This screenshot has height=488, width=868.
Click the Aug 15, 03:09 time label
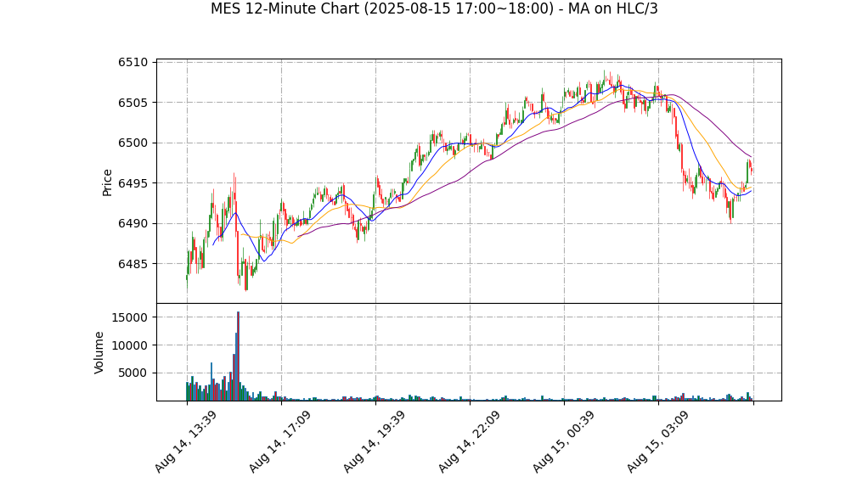click(657, 442)
